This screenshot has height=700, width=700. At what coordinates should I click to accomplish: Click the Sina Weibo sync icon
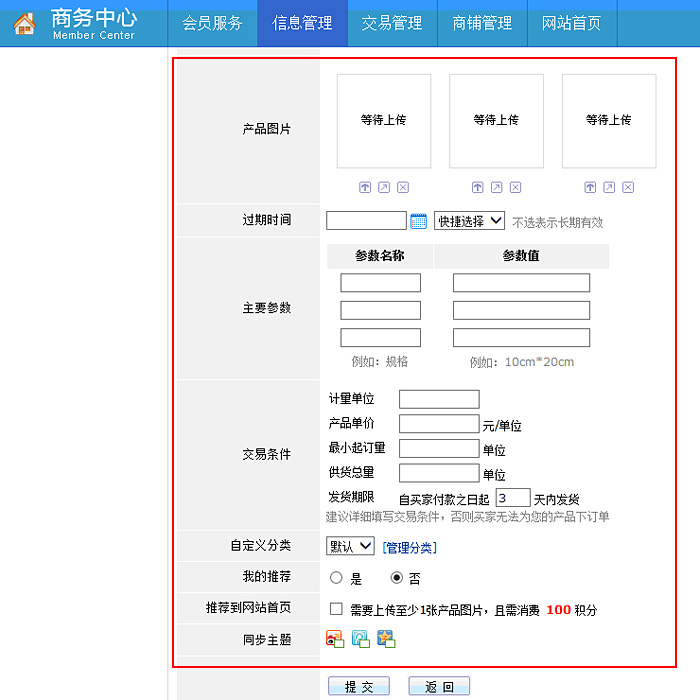335,638
